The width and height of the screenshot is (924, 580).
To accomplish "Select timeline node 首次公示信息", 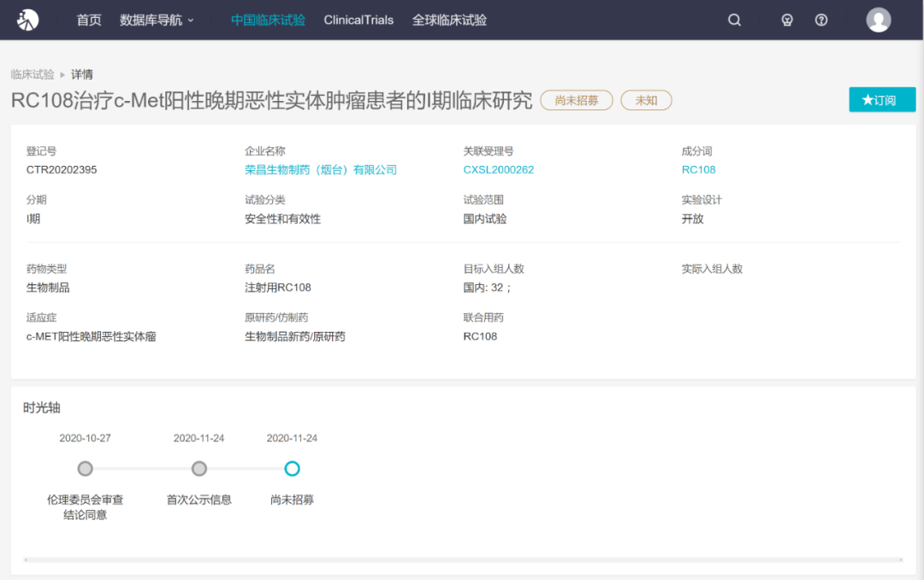I will pos(199,469).
